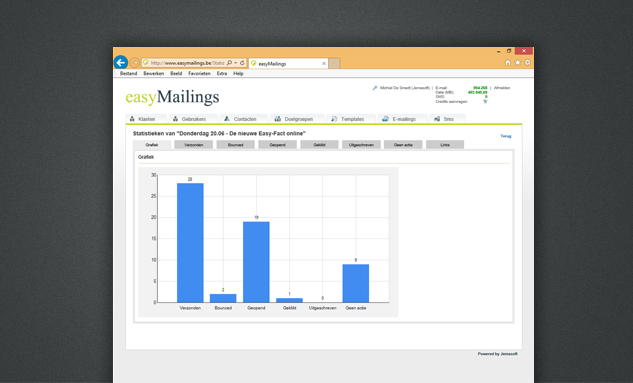Switch to the Verzonden statistics tab
Screen dimensions: 633x383
click(x=194, y=144)
